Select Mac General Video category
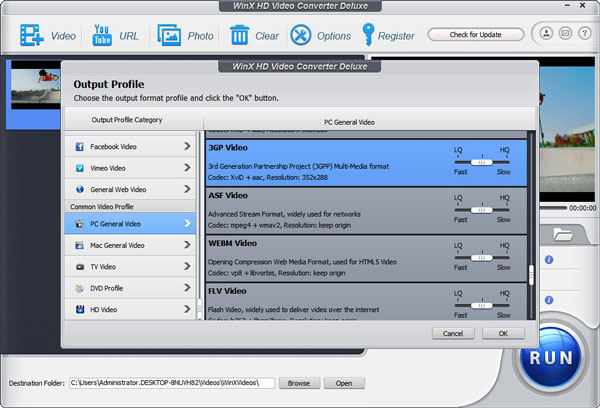 (x=130, y=245)
